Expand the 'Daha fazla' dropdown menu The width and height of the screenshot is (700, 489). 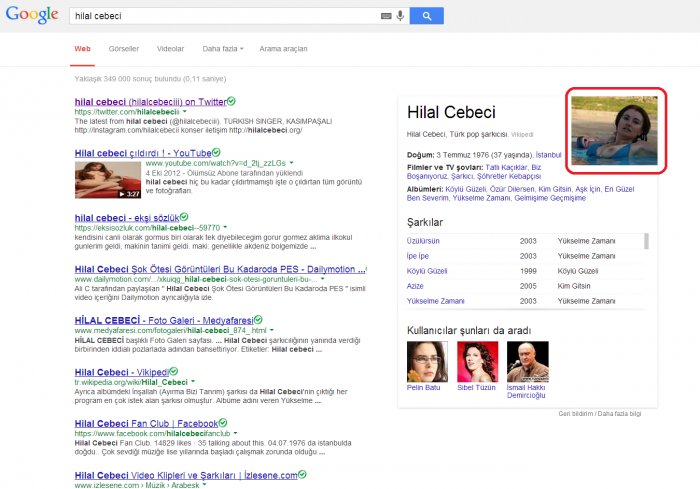click(222, 48)
